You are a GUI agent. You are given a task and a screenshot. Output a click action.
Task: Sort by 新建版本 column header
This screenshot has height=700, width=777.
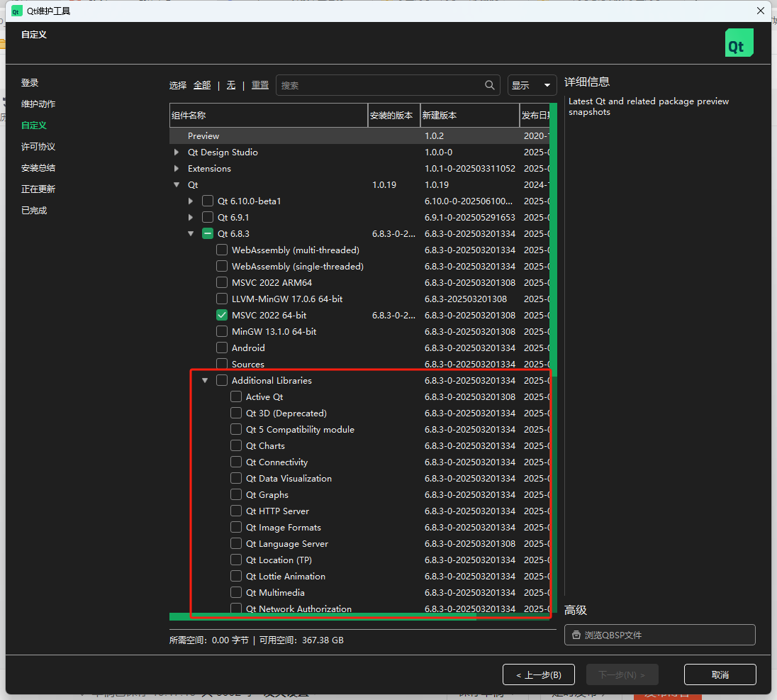(x=470, y=116)
